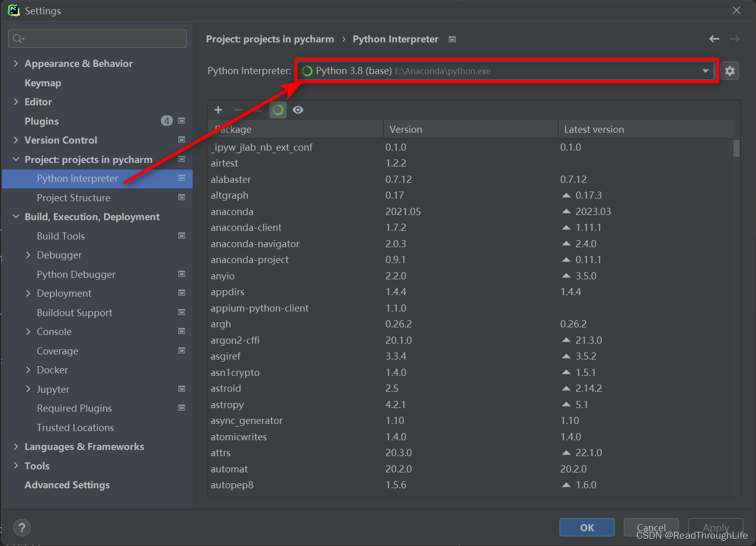Select the autopep8 package row

pyautogui.click(x=470, y=485)
